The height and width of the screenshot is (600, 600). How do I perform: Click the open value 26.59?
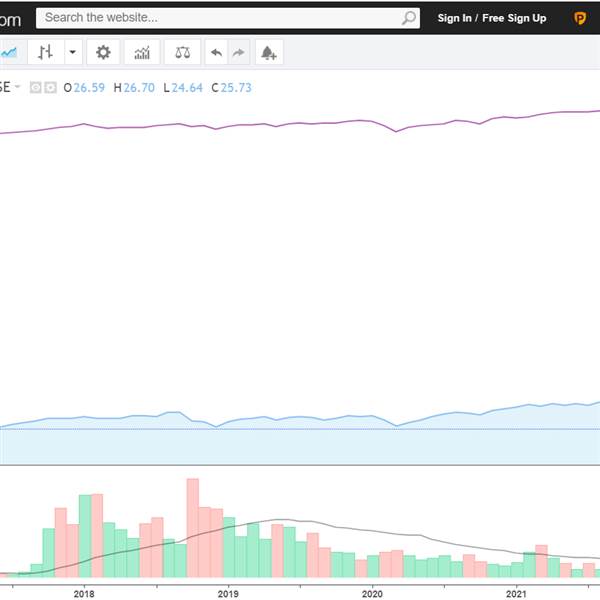(89, 88)
